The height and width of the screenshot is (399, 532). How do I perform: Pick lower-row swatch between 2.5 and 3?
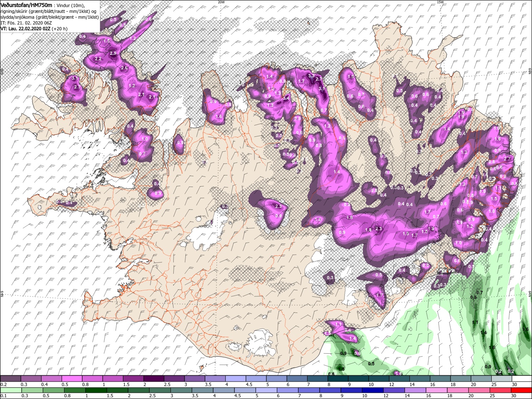(160, 390)
